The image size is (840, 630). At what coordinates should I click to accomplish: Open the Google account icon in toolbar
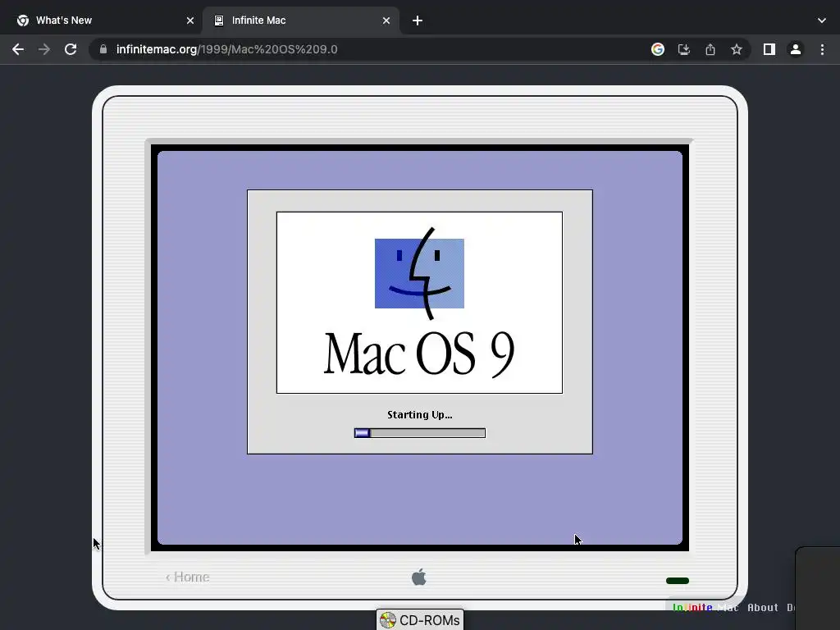click(x=657, y=49)
